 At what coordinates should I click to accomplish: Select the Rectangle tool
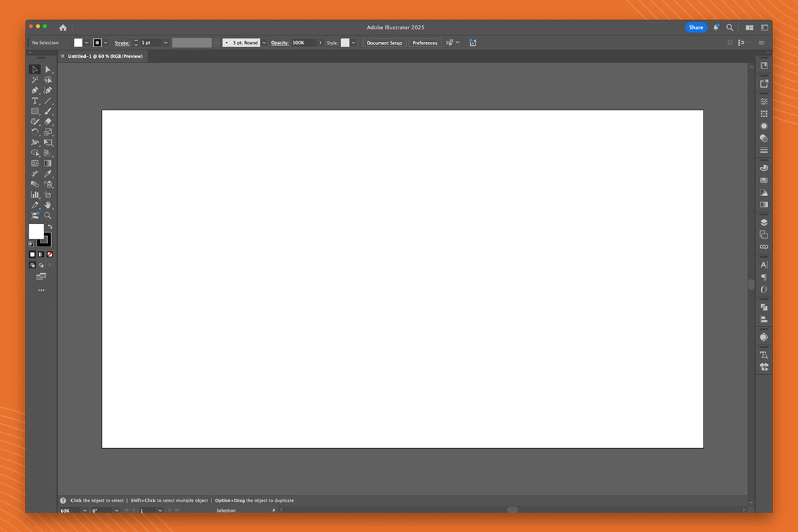click(35, 111)
